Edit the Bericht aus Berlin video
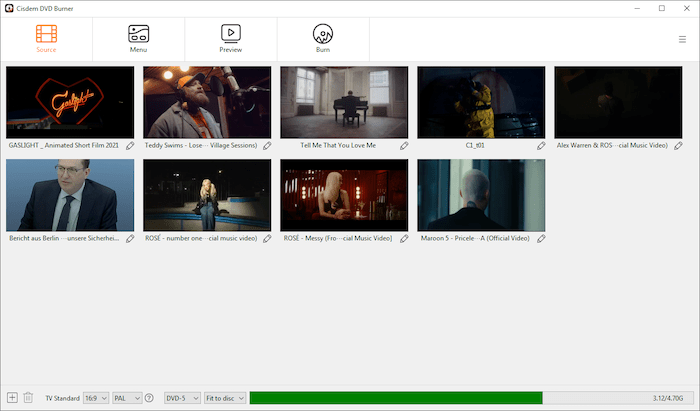The width and height of the screenshot is (700, 411). (130, 239)
